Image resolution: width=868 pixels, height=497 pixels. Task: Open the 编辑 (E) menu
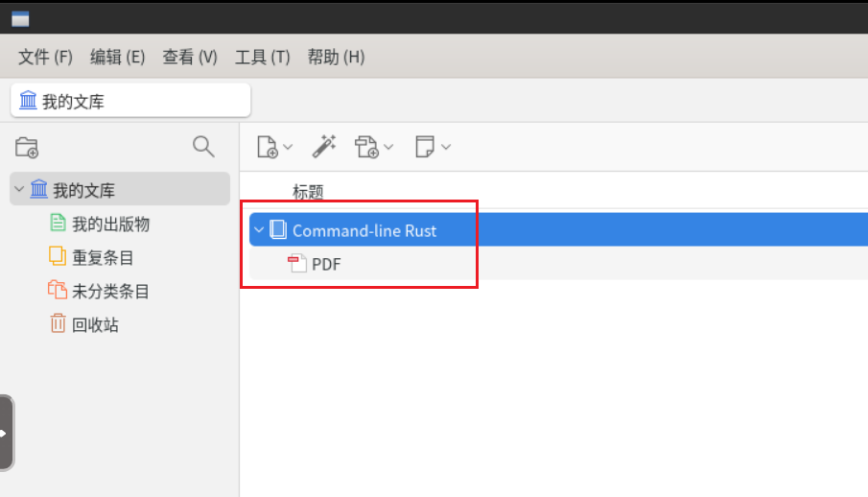[117, 57]
